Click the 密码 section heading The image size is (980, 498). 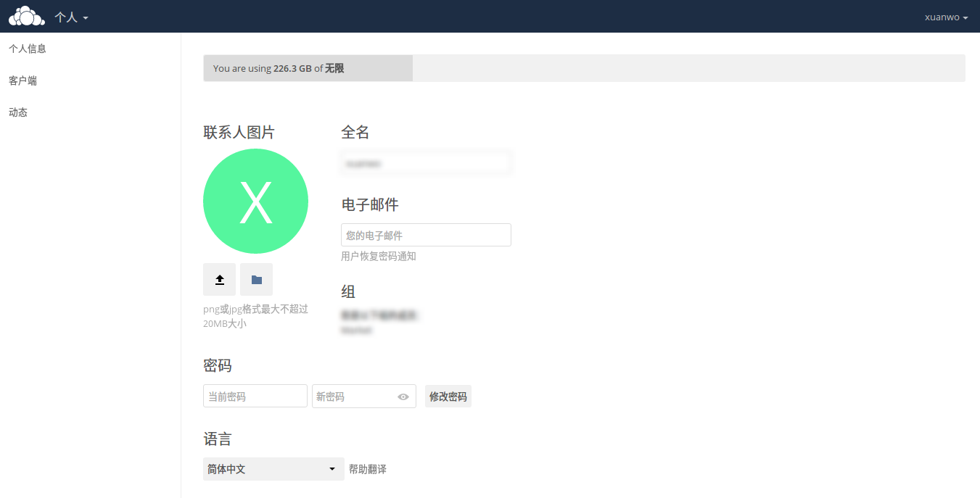218,365
